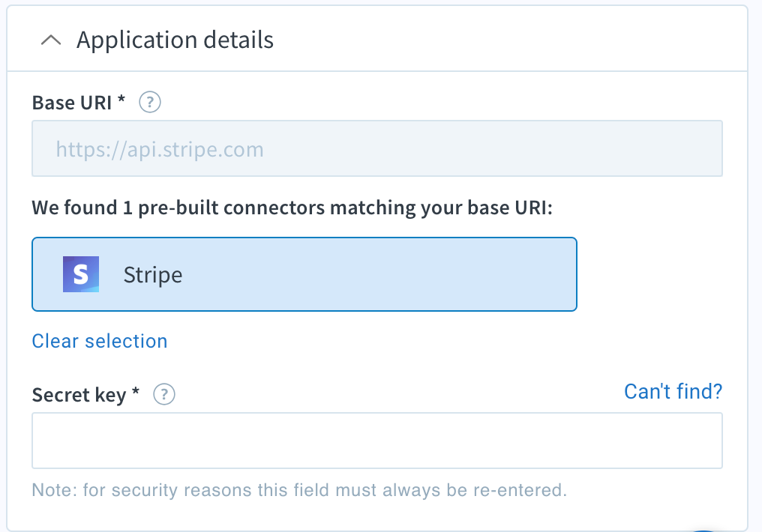Click the circled question mark after the Base URI label

click(149, 102)
